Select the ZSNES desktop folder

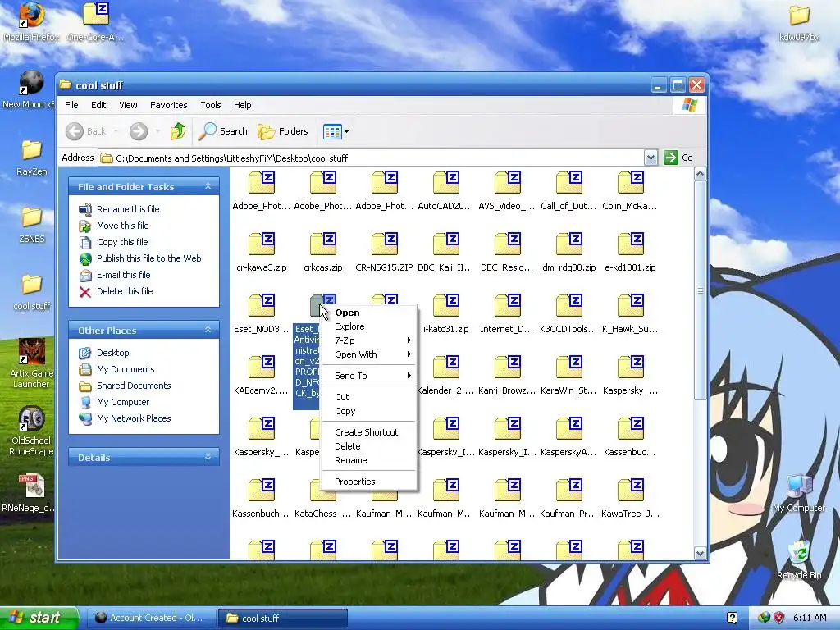(x=32, y=225)
